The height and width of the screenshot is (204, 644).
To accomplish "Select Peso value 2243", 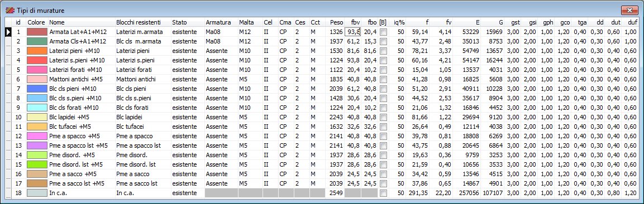I will pos(335,116).
